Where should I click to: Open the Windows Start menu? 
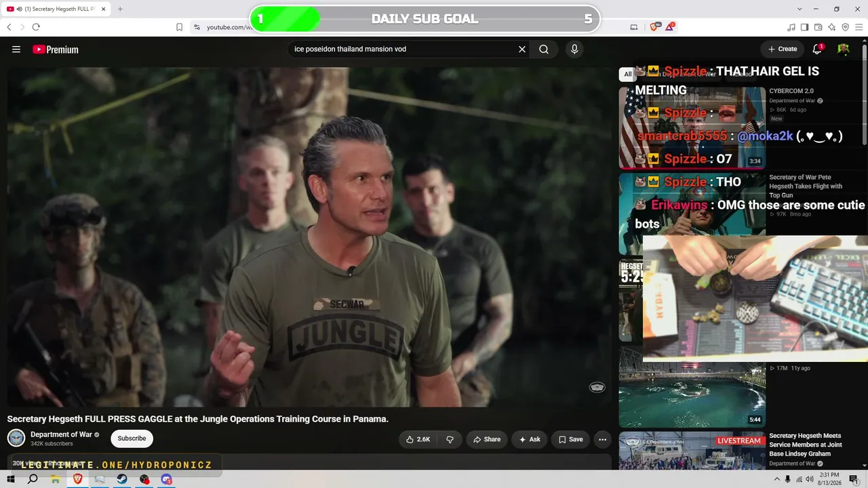pos(11,479)
